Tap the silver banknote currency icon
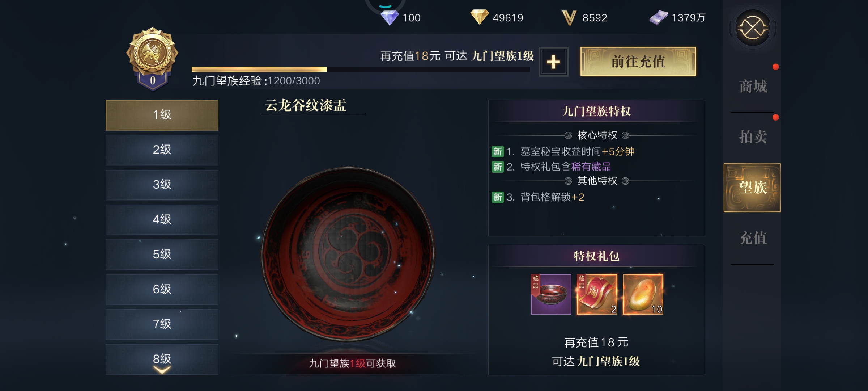 click(x=659, y=17)
